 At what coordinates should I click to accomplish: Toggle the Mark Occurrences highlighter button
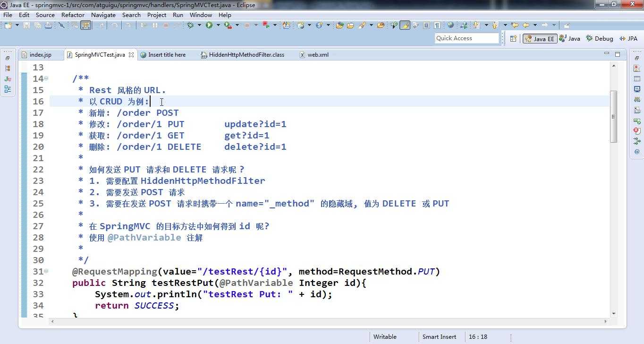click(405, 25)
